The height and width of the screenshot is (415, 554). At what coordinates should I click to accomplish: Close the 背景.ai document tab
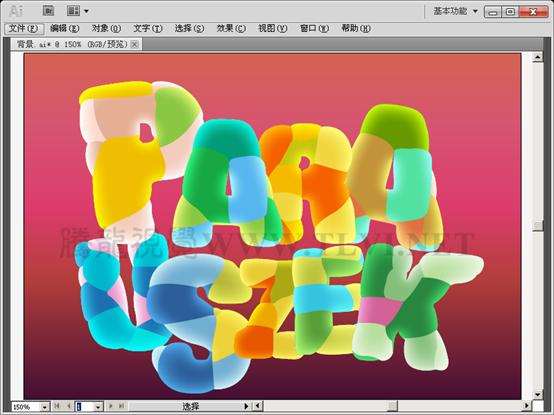135,44
